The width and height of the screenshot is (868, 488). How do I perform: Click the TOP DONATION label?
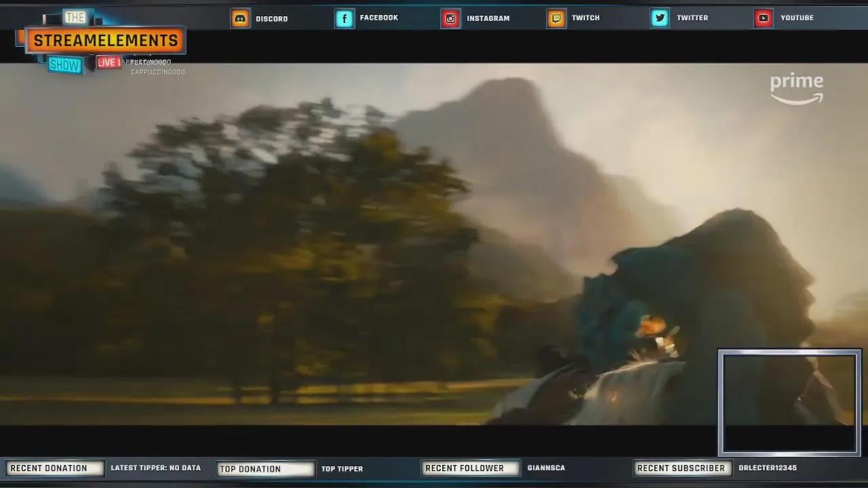(265, 469)
